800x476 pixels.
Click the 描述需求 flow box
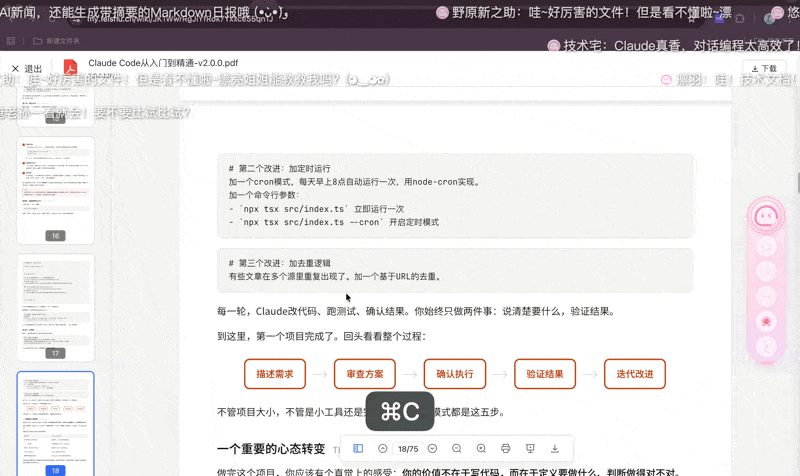[x=275, y=374]
